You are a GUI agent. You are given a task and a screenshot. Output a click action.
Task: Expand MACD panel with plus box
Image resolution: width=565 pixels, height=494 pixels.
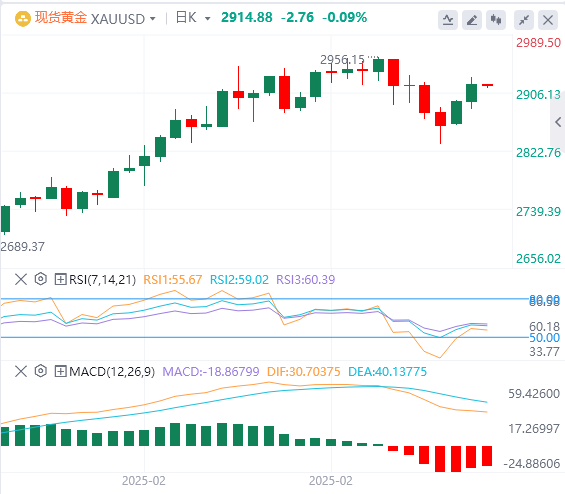(x=60, y=371)
